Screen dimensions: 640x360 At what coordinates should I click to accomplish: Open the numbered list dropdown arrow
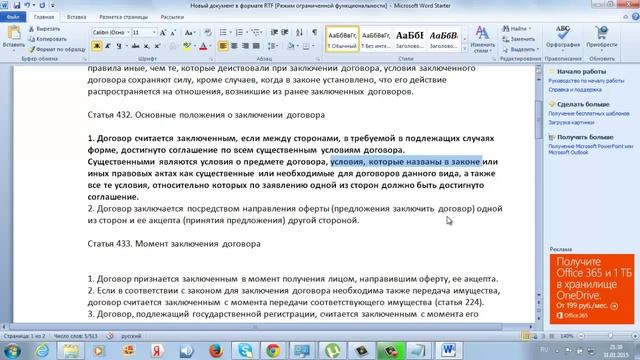(247, 32)
